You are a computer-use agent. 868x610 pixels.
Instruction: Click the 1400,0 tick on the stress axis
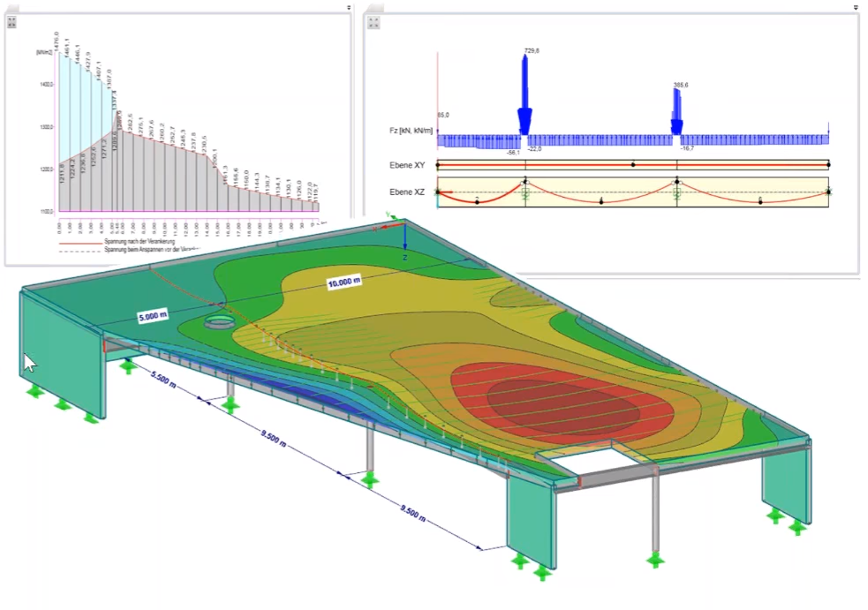(x=47, y=85)
